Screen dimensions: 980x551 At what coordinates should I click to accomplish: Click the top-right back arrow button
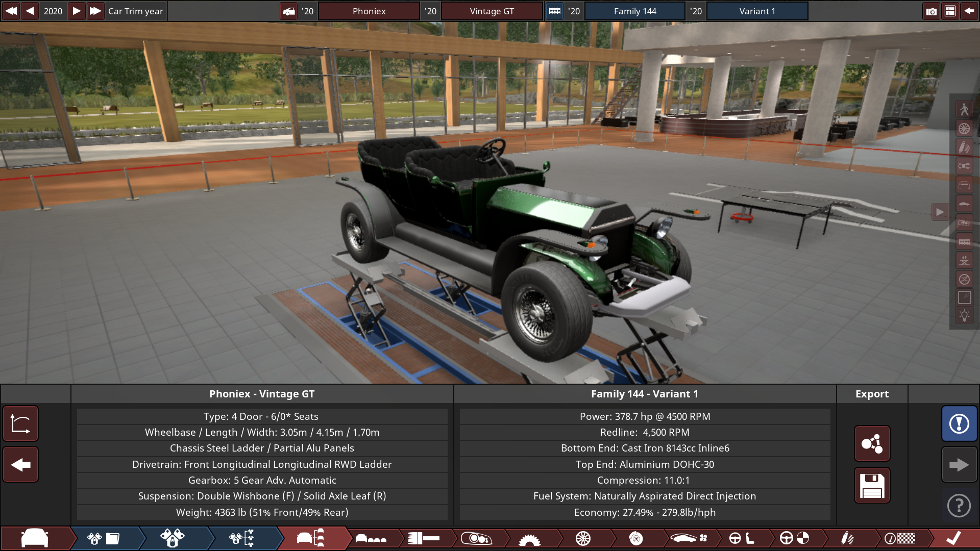969,11
